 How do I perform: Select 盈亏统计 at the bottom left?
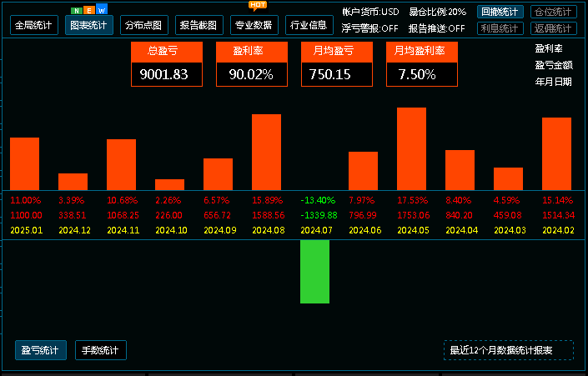point(40,350)
